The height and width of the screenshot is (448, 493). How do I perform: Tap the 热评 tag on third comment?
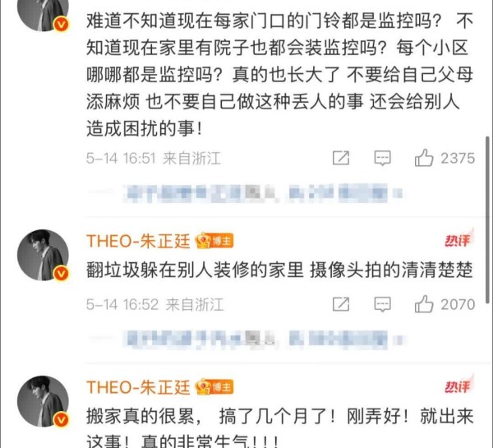pyautogui.click(x=458, y=386)
